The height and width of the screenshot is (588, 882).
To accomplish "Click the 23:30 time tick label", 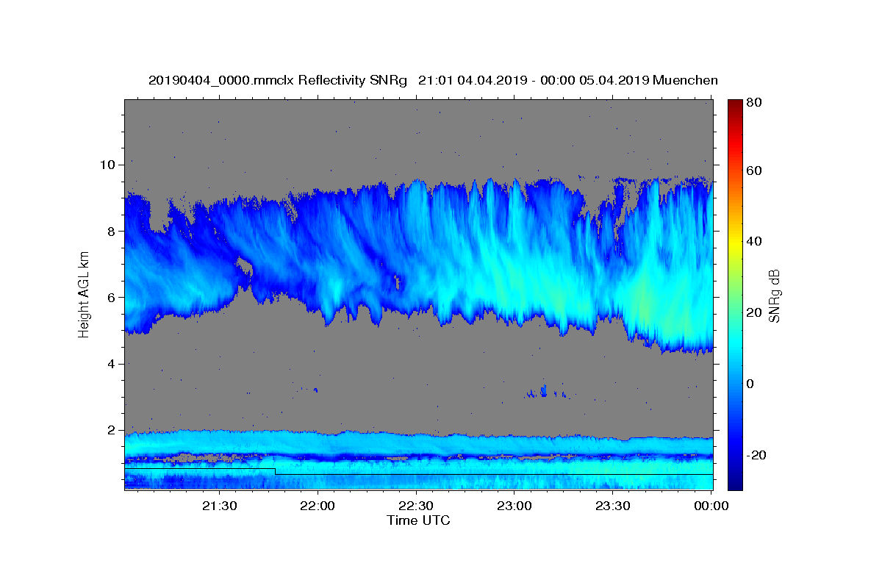I will pyautogui.click(x=613, y=506).
